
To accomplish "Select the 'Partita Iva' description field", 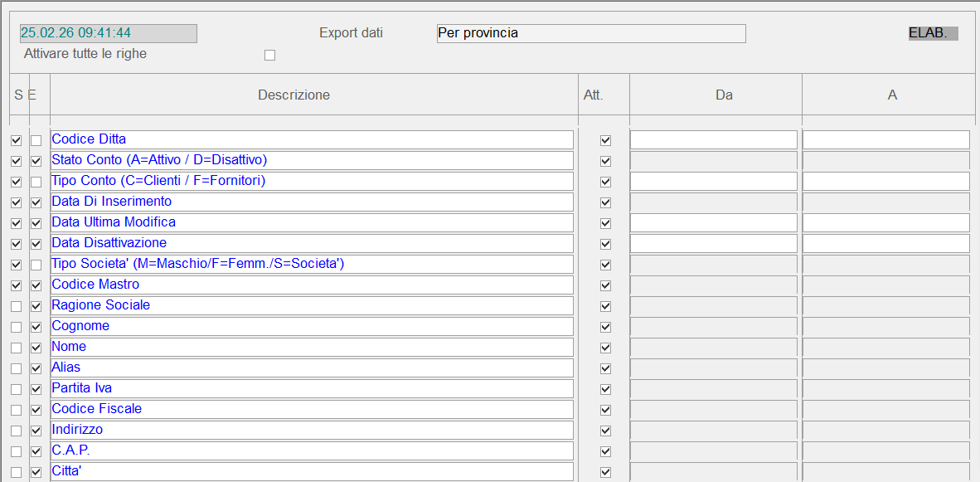I will (x=312, y=388).
